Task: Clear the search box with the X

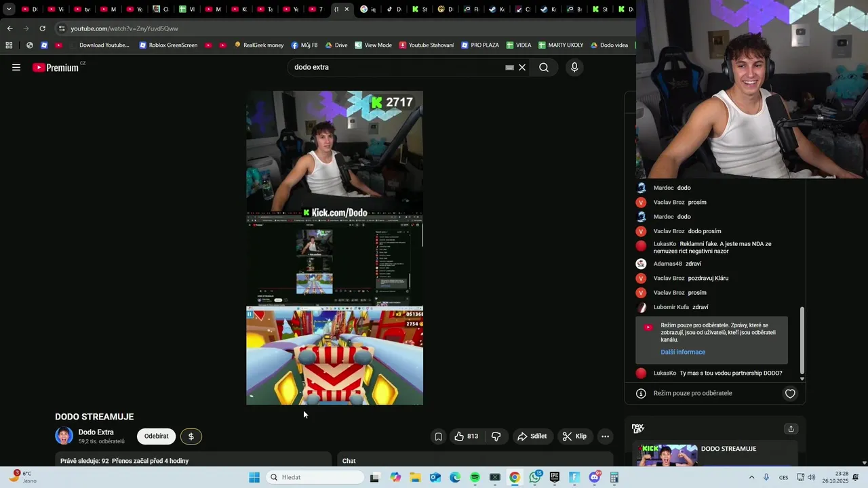Action: [x=522, y=67]
